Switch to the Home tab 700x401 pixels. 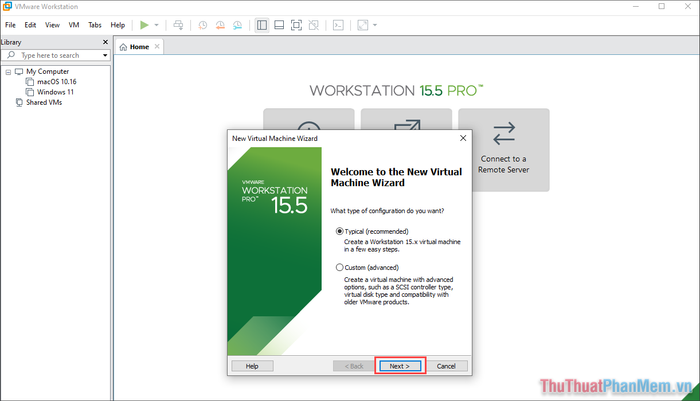pyautogui.click(x=140, y=47)
